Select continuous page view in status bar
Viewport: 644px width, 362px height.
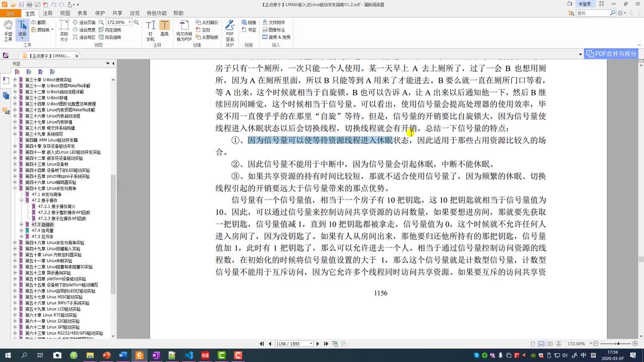541,343
